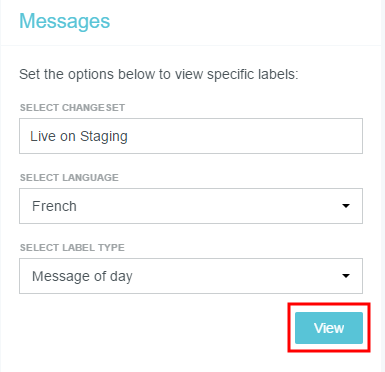Click the Live on Staging changeset field
Viewport: 385px width, 372px height.
pyautogui.click(x=191, y=136)
